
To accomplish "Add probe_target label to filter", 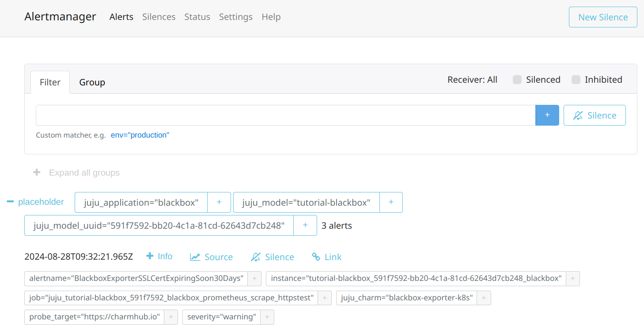I will coord(171,317).
